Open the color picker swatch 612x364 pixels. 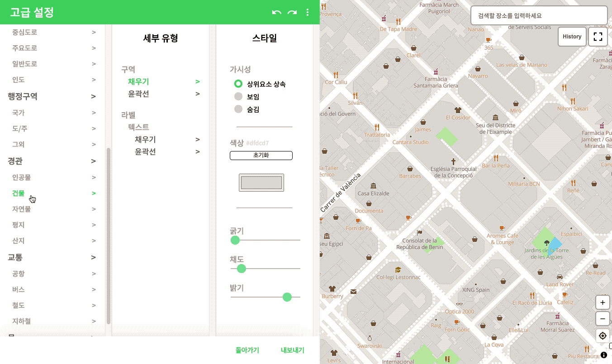pos(261,183)
